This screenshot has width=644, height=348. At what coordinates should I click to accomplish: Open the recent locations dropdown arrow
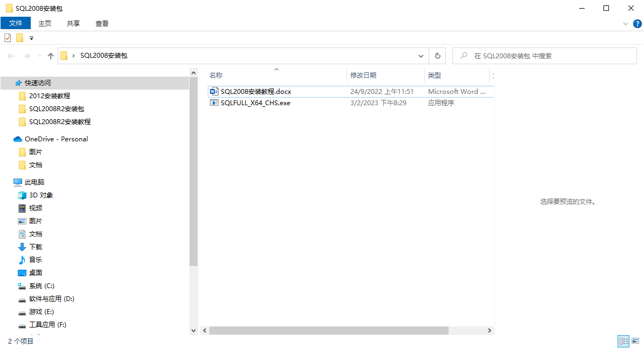(x=39, y=56)
